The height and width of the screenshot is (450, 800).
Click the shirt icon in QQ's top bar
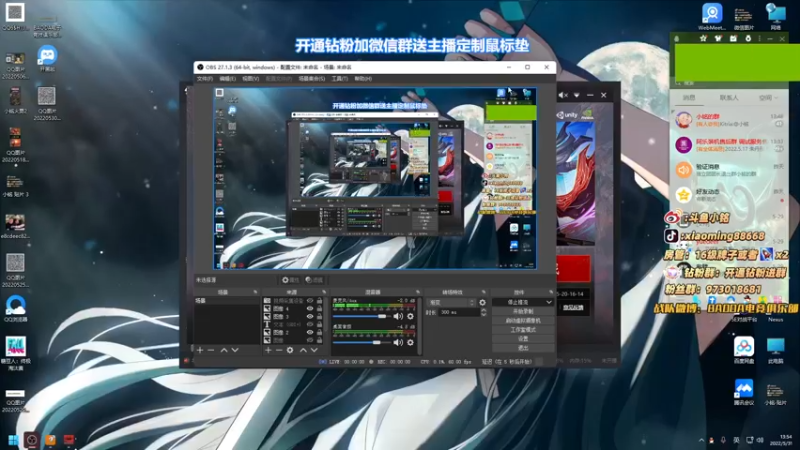pyautogui.click(x=718, y=38)
